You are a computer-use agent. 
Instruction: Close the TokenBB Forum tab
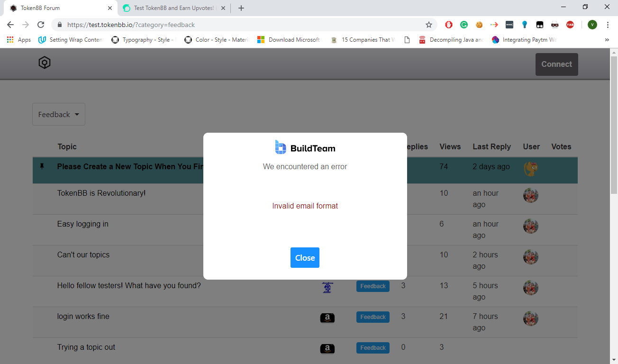click(x=110, y=8)
